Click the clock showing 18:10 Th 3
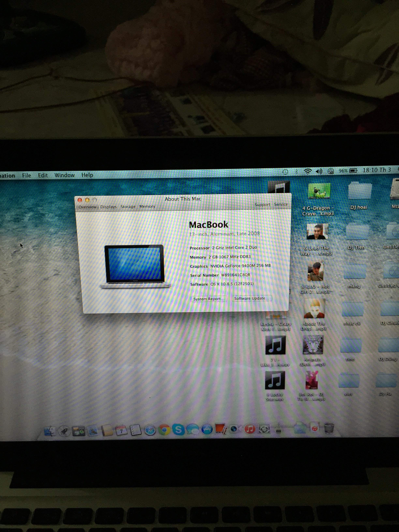Screen dimensions: 399x532 [x=377, y=170]
